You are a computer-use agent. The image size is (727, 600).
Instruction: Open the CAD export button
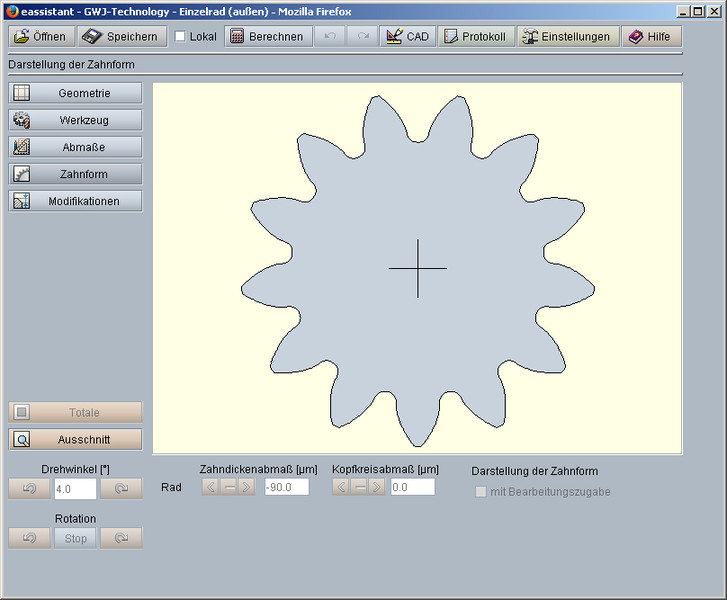click(407, 36)
